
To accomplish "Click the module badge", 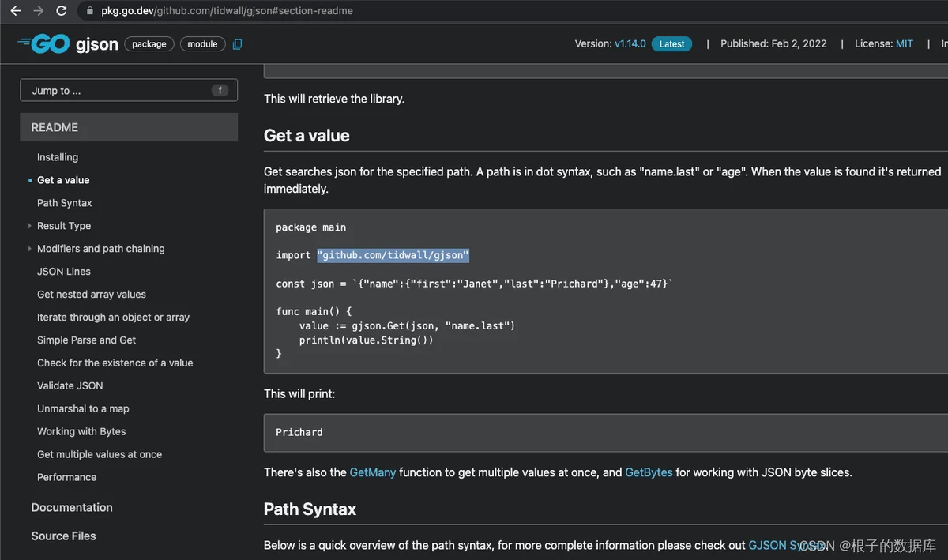I will pyautogui.click(x=203, y=44).
